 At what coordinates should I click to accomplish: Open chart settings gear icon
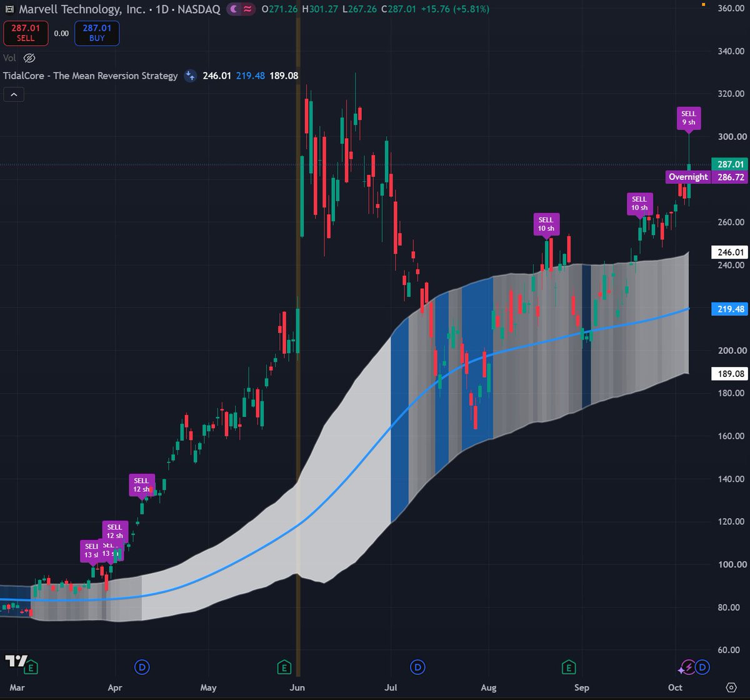click(x=731, y=687)
